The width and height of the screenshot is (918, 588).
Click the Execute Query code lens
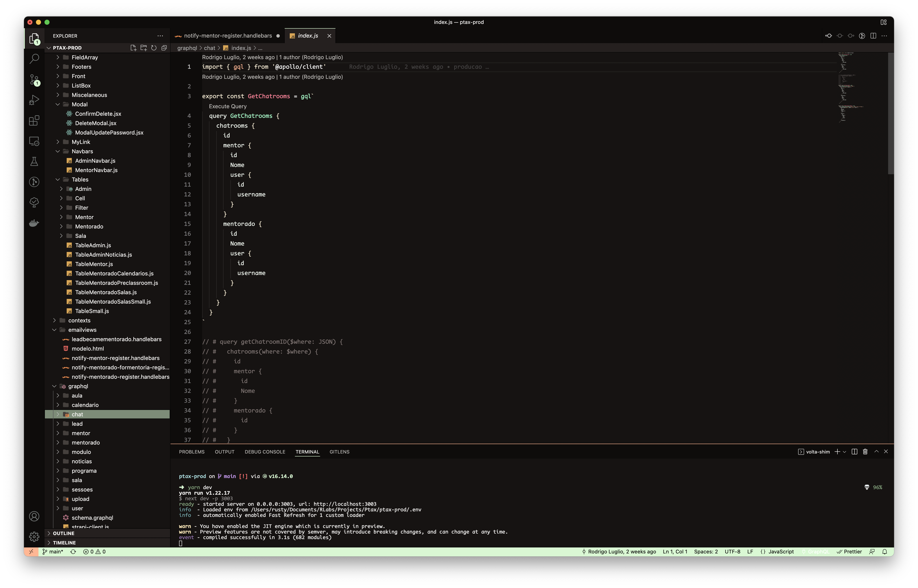pos(228,106)
